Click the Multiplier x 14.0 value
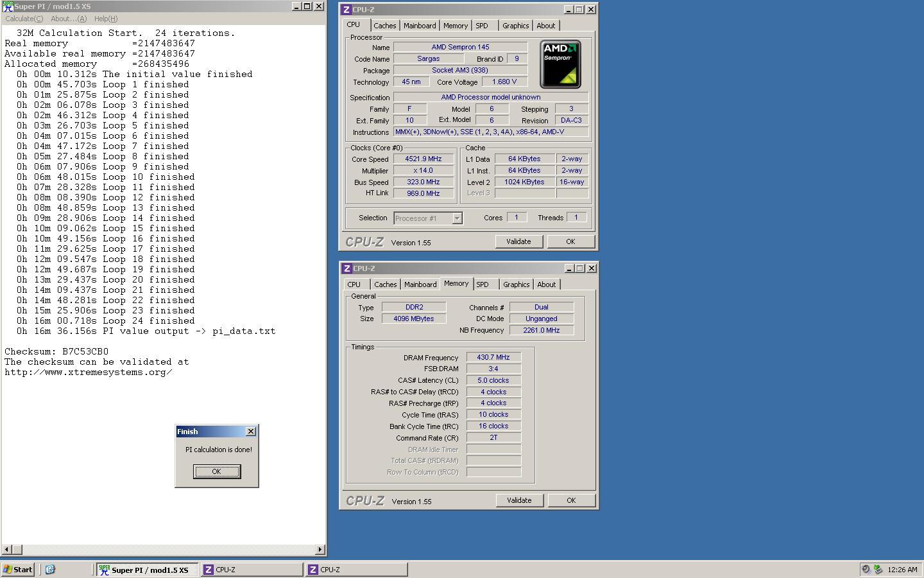This screenshot has height=578, width=924. coord(424,170)
